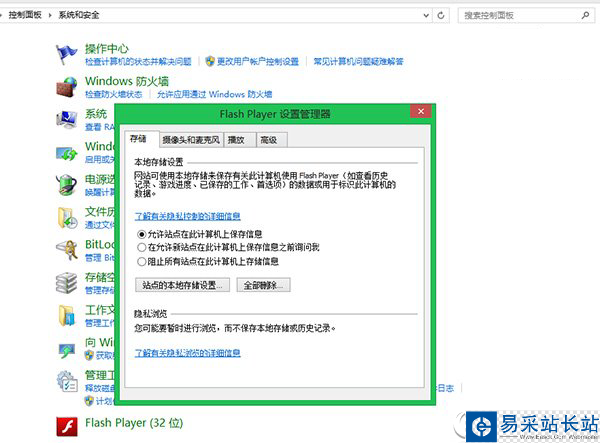Open Flash Player (32 位) link
This screenshot has height=443, width=600.
(134, 423)
